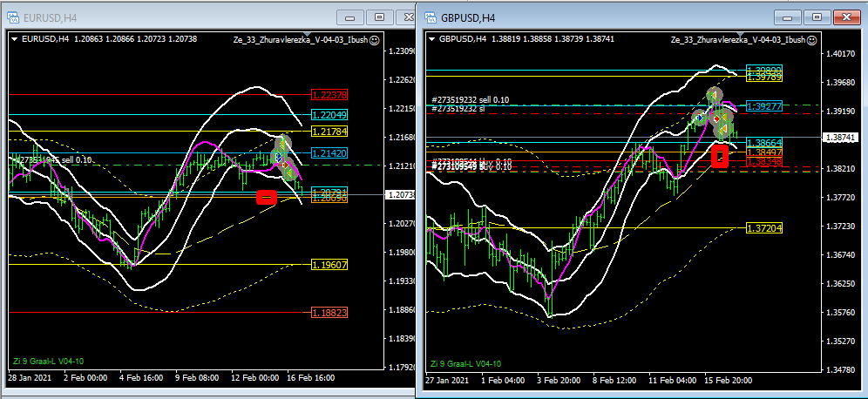Screen dimensions: 868x399
Task: Click the Ze_33_Zhuravlerezka EA name in EURUSD chart
Action: coord(300,40)
